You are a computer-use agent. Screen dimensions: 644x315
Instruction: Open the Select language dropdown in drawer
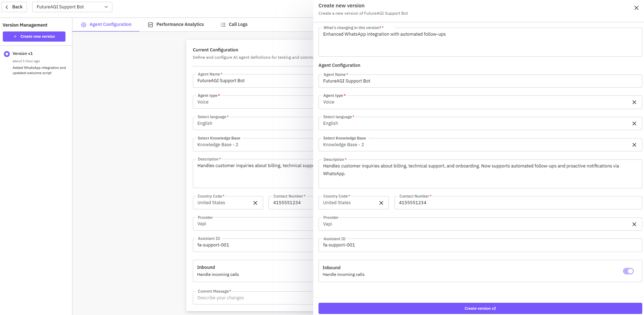[472, 123]
